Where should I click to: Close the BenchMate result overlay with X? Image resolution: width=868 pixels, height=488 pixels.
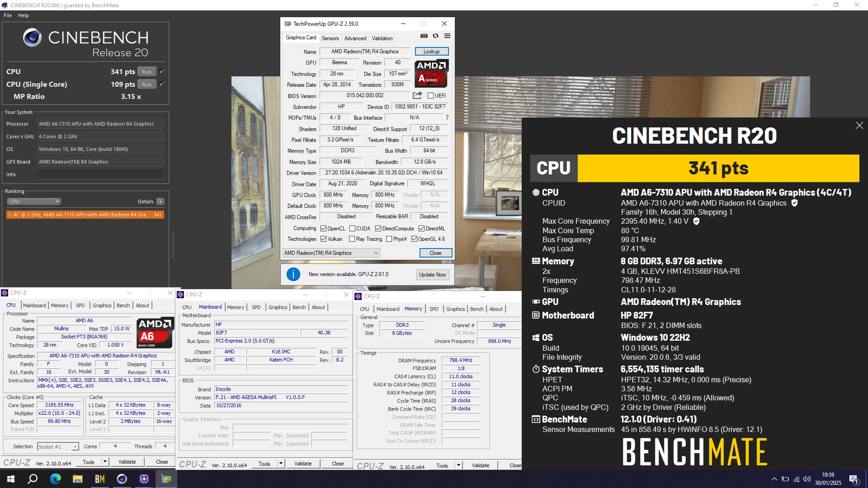[859, 126]
